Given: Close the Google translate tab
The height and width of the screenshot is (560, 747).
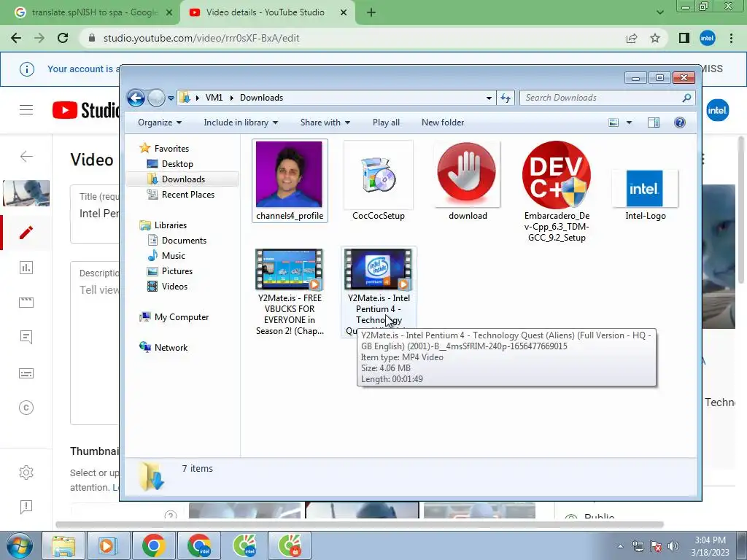Looking at the screenshot, I should [x=169, y=13].
